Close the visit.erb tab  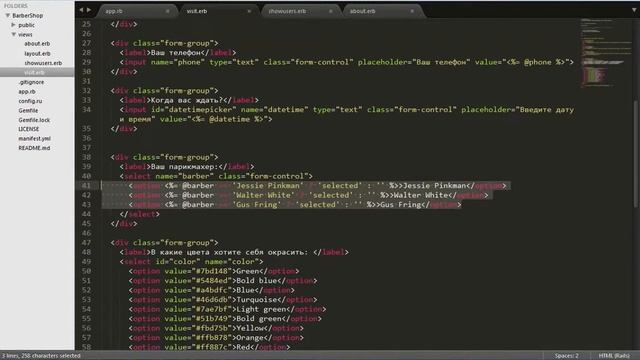249,11
